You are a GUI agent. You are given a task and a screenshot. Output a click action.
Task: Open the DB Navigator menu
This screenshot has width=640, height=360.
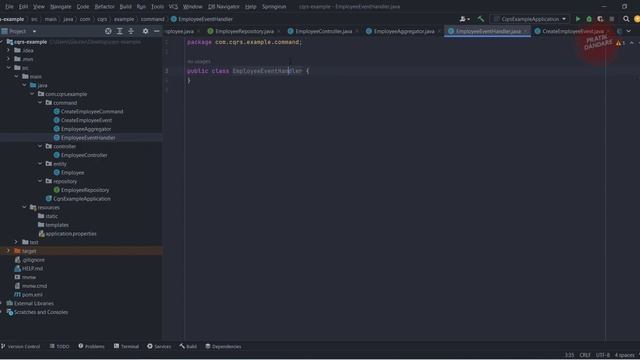click(x=224, y=7)
